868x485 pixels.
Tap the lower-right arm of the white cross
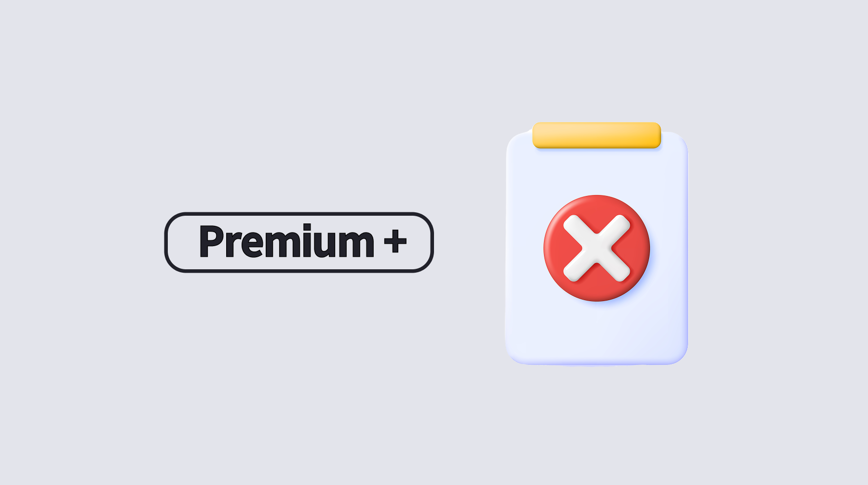point(616,267)
